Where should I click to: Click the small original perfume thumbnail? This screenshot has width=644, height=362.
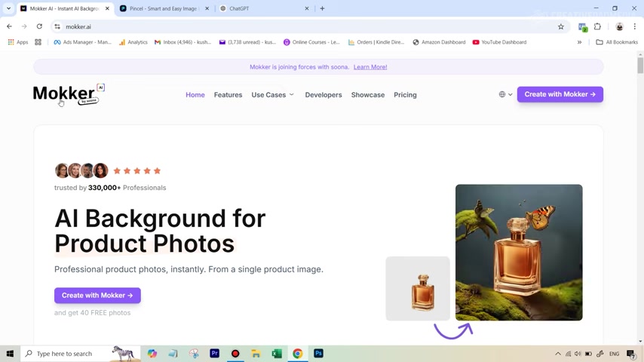(418, 288)
